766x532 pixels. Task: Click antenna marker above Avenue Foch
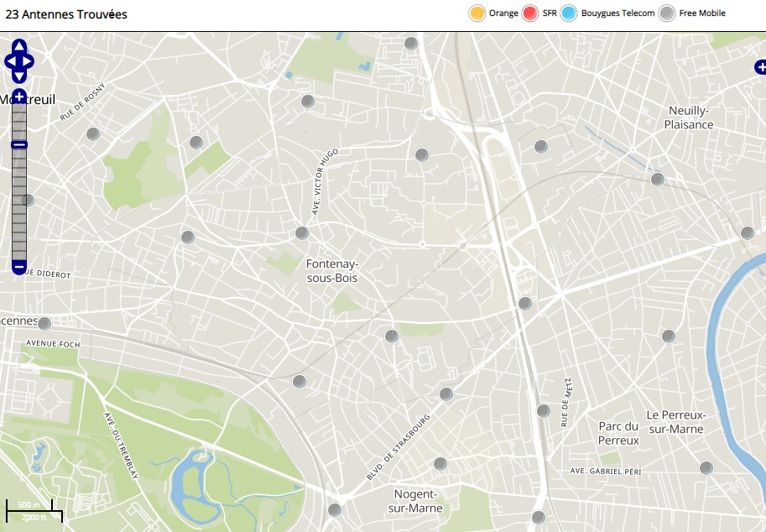pos(44,324)
